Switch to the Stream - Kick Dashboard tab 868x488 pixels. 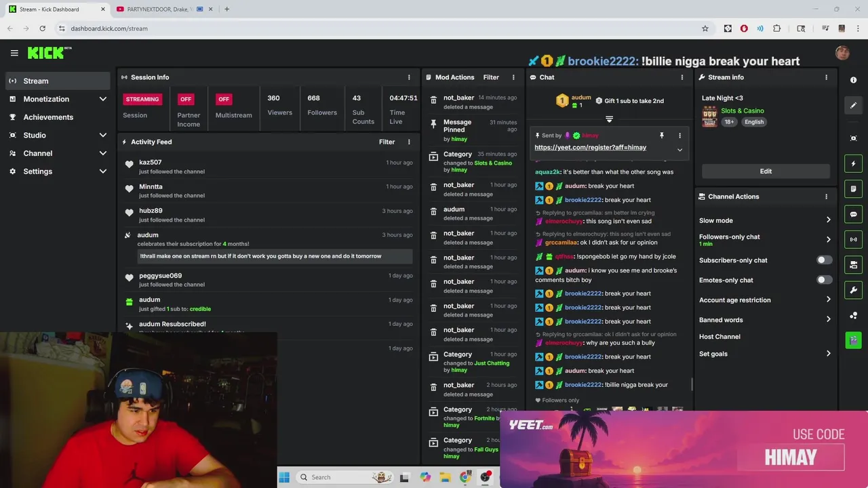tap(56, 9)
